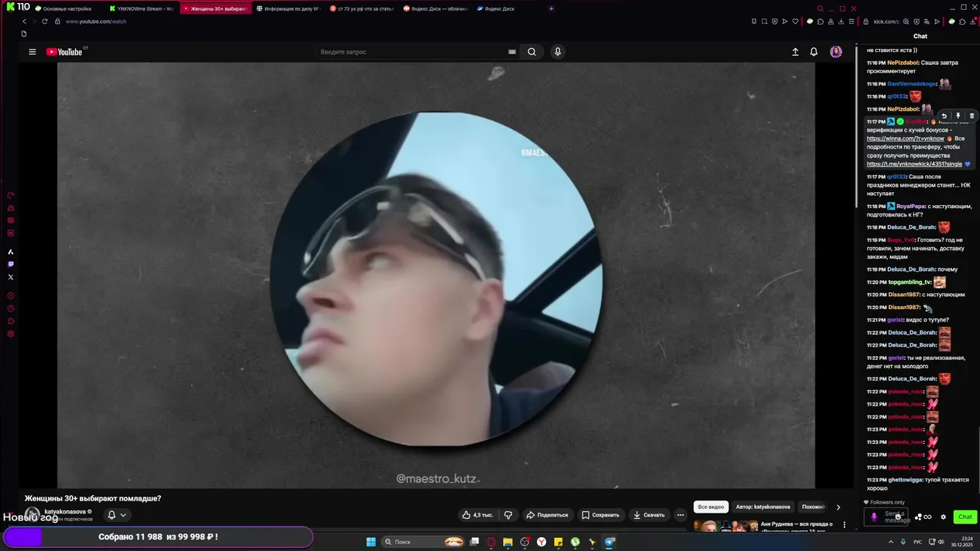Like the video with 4,3 тыс. likes
This screenshot has height=551, width=980.
(x=477, y=515)
